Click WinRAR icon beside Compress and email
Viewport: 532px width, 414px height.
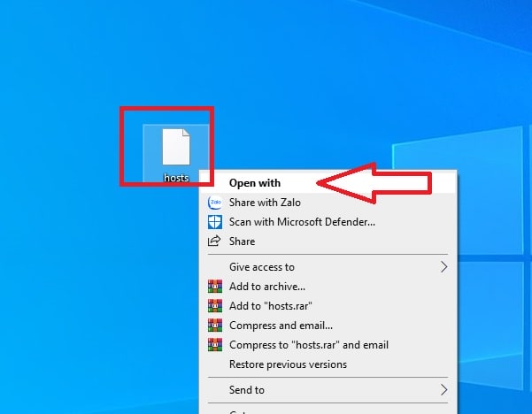215,326
